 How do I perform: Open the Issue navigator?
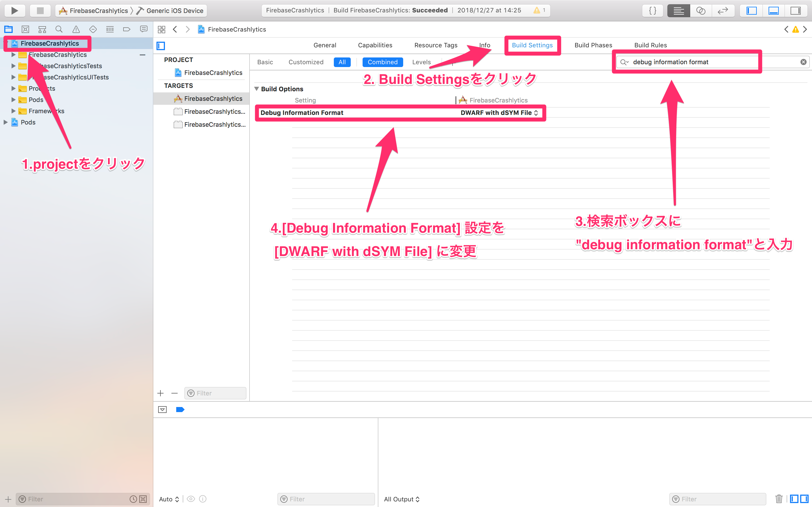pyautogui.click(x=76, y=29)
